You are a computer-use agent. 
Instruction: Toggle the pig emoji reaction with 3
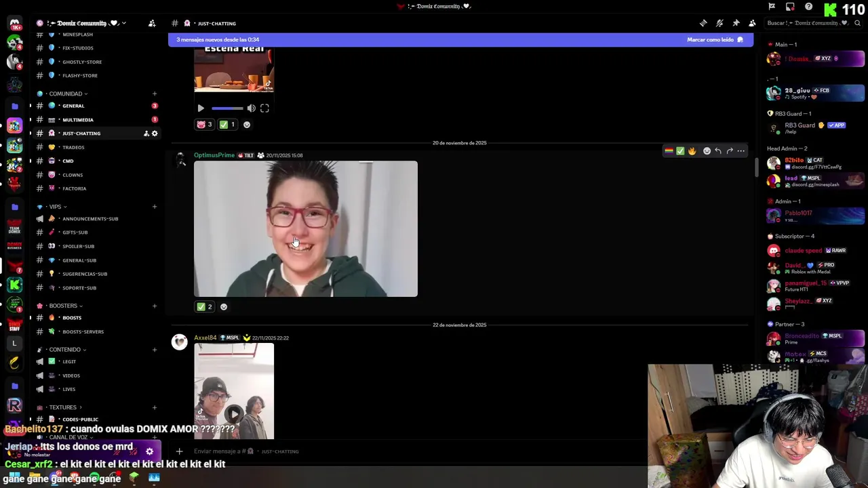coord(205,125)
